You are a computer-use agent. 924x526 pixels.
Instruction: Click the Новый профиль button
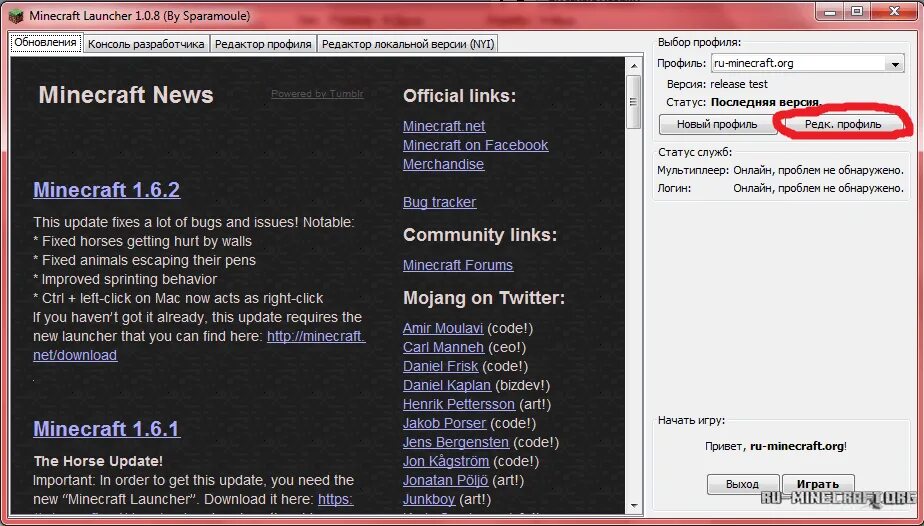pos(717,124)
